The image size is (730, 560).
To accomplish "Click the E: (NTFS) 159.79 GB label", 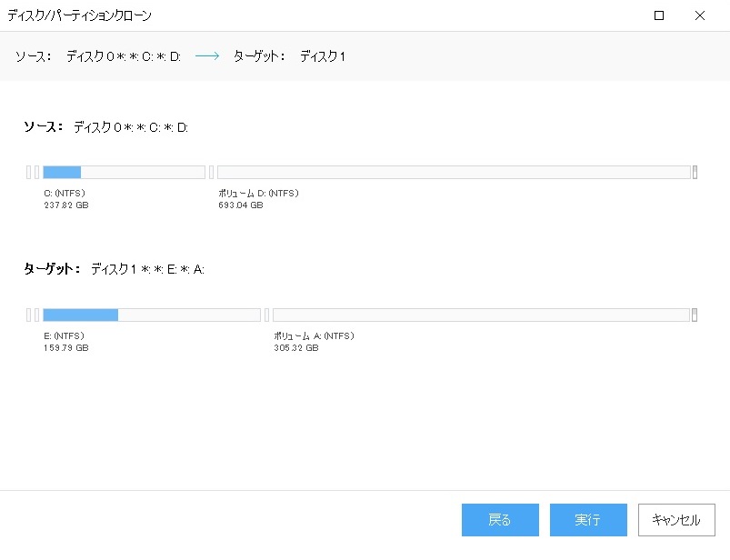I will tap(65, 342).
